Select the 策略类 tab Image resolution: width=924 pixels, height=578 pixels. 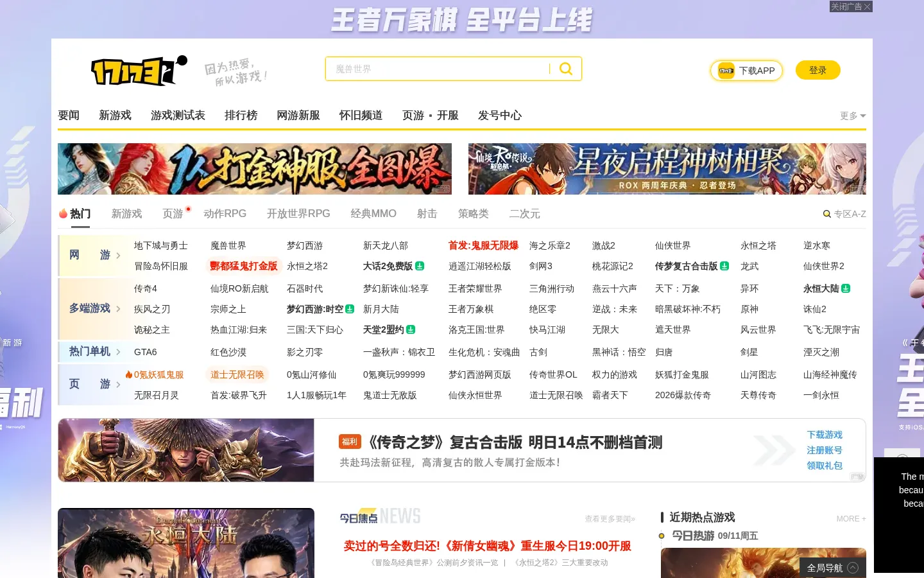(474, 214)
